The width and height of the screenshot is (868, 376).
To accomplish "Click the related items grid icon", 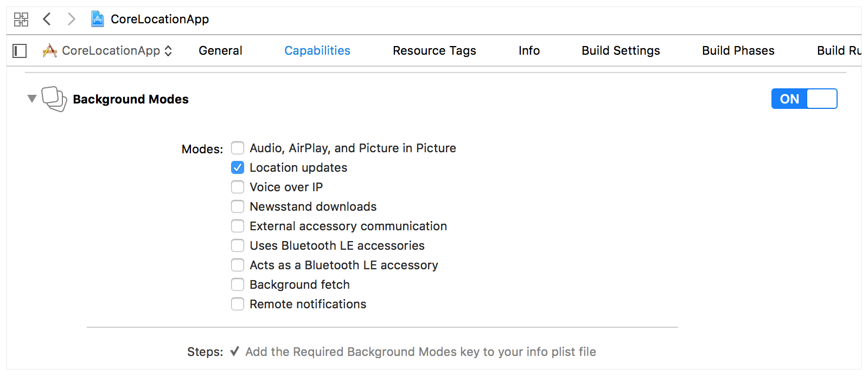I will (x=21, y=19).
